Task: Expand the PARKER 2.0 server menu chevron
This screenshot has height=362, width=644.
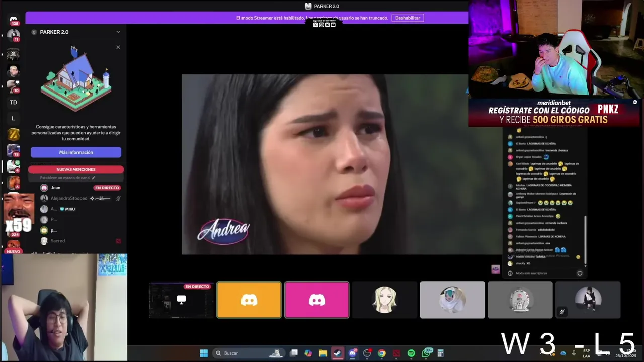Action: coord(118,32)
